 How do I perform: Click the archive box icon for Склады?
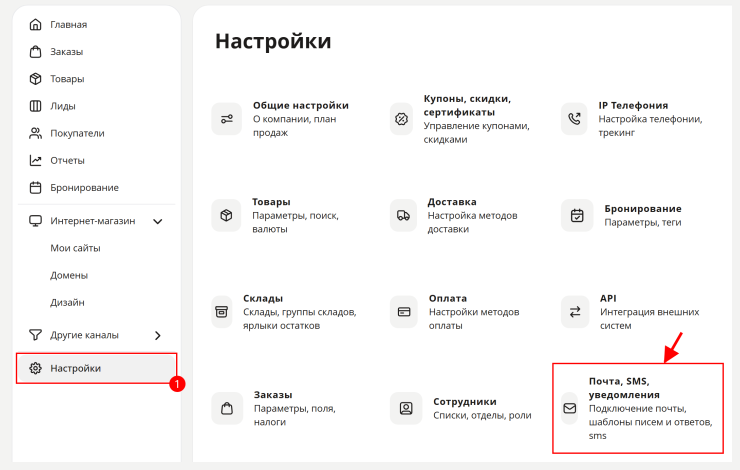[222, 312]
